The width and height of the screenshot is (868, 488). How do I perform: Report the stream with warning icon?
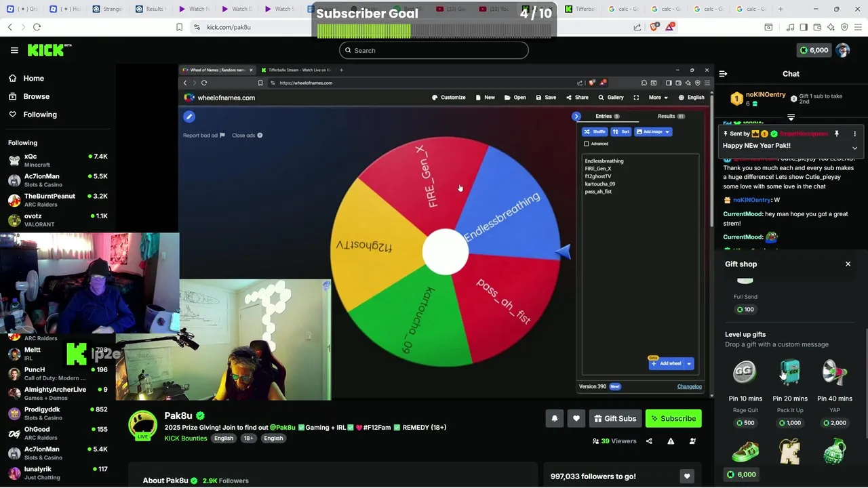click(671, 441)
